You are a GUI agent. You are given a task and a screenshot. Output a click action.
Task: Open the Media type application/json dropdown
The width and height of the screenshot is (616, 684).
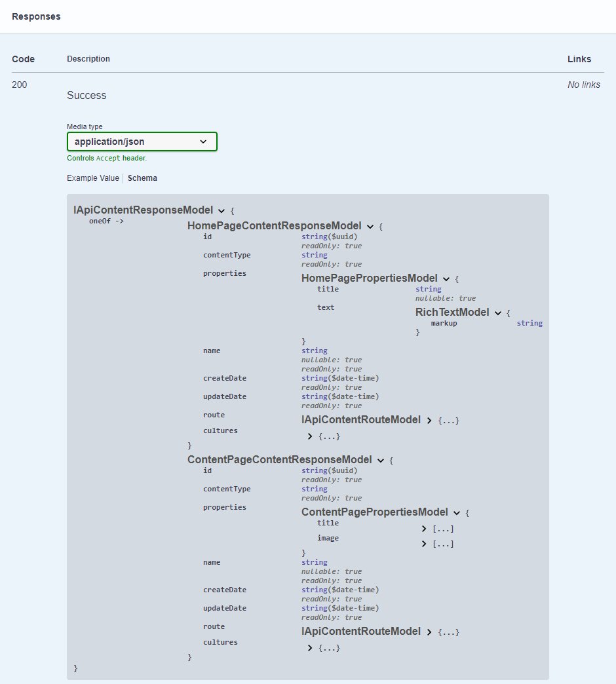142,142
